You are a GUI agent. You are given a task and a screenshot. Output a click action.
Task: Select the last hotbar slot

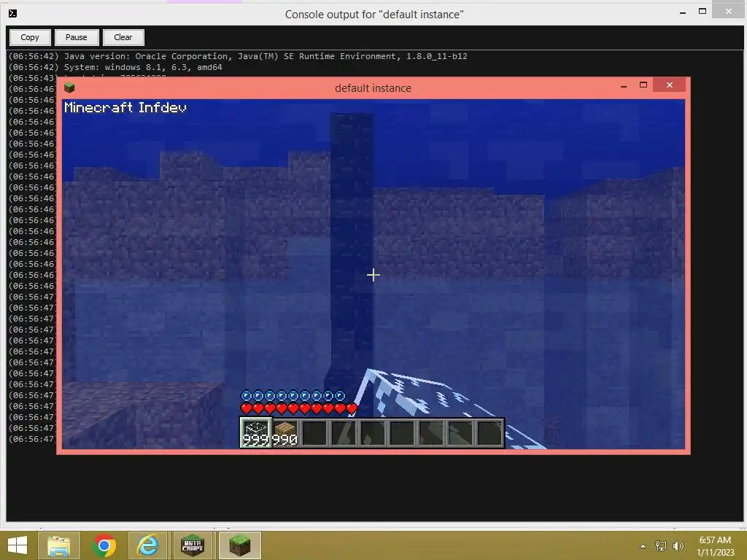click(489, 432)
